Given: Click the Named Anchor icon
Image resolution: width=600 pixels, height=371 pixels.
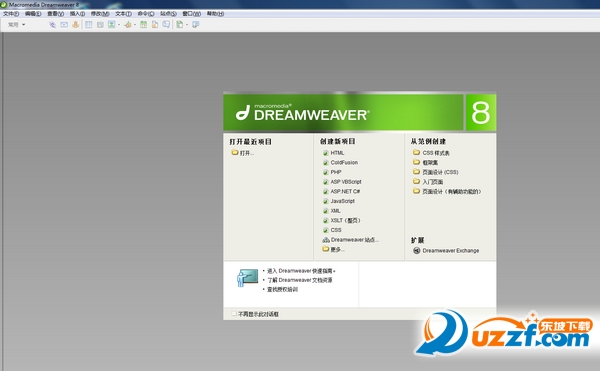Looking at the screenshot, I should 76,24.
